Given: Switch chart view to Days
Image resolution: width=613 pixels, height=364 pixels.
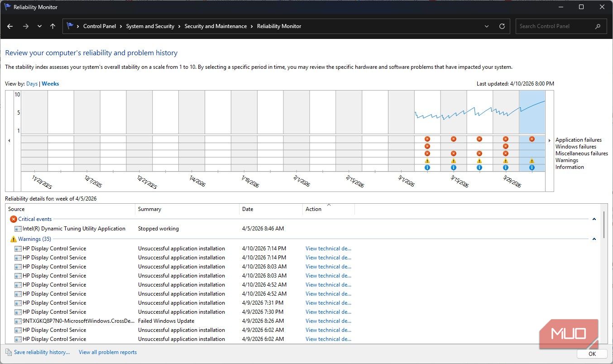Looking at the screenshot, I should pos(32,84).
